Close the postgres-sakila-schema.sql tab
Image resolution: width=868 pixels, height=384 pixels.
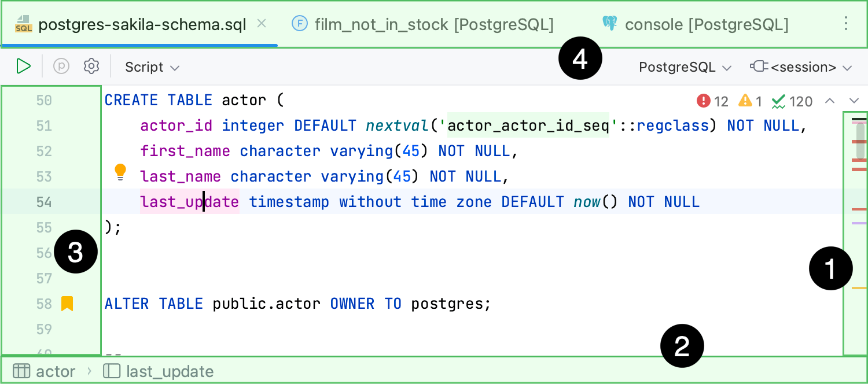pyautogui.click(x=262, y=24)
